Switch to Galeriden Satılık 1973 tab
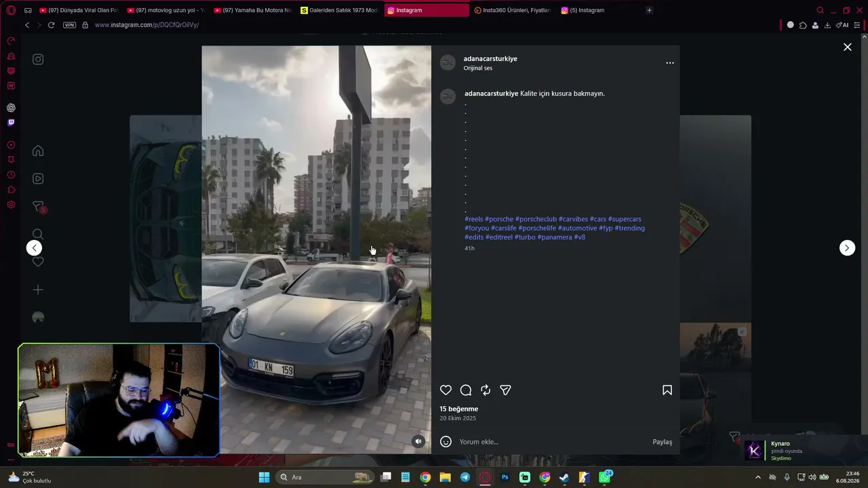Viewport: 868px width, 488px height. 339,10
